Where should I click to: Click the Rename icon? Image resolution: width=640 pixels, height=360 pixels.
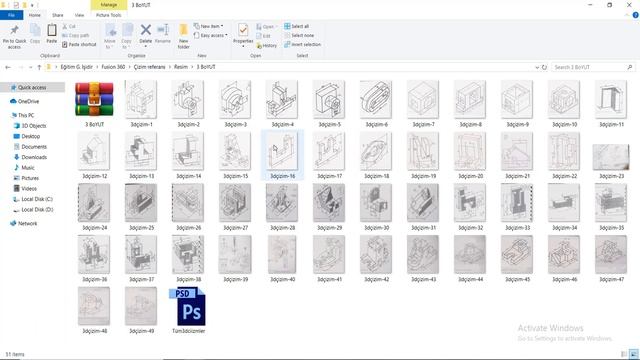coord(163,30)
